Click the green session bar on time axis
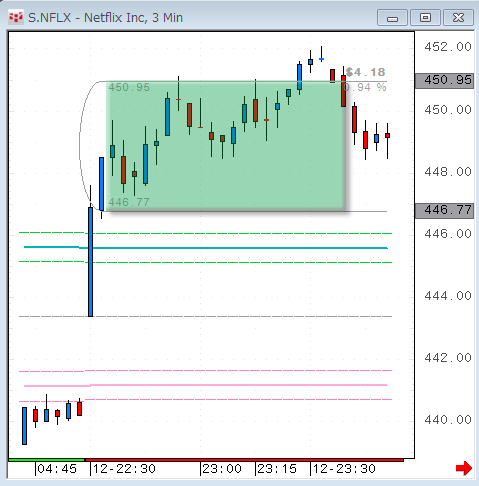Image resolution: width=479 pixels, height=486 pixels. (47, 460)
